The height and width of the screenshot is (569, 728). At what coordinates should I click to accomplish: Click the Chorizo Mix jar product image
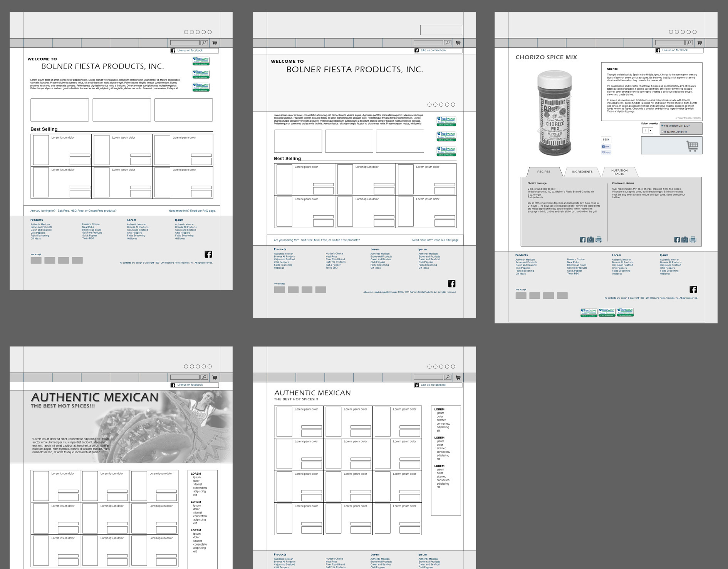(555, 113)
